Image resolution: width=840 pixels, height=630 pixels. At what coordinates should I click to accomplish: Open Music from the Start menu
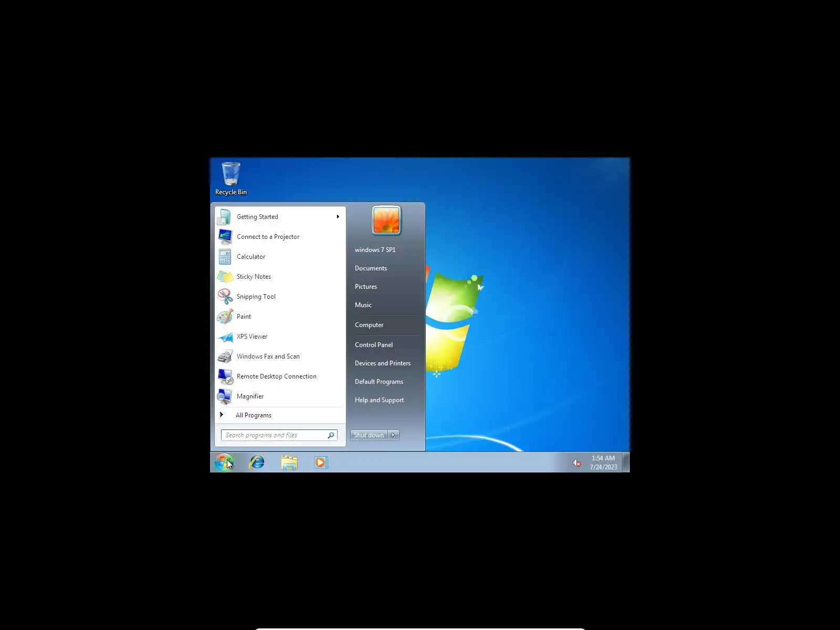363,305
